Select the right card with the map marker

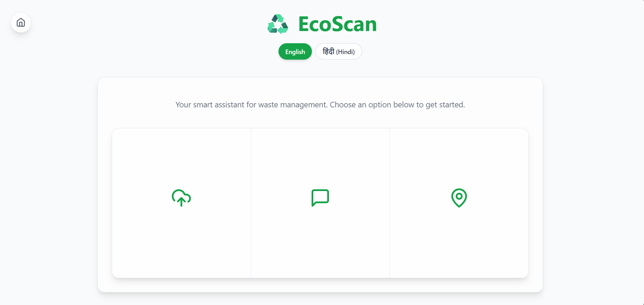click(x=459, y=203)
